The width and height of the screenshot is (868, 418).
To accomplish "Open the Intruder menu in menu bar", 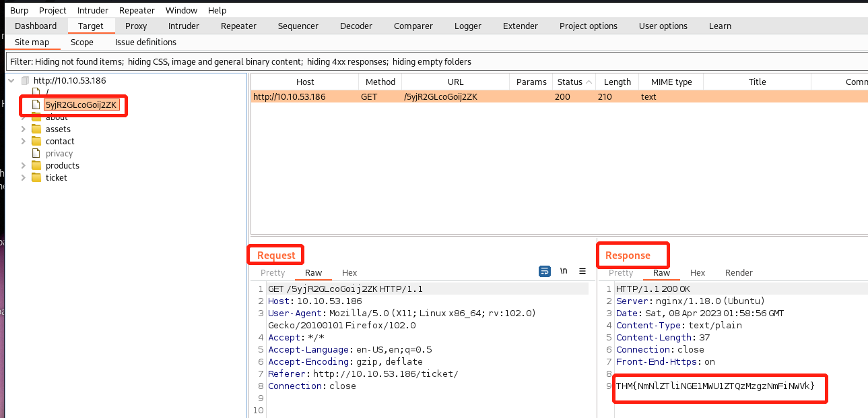I will click(92, 10).
